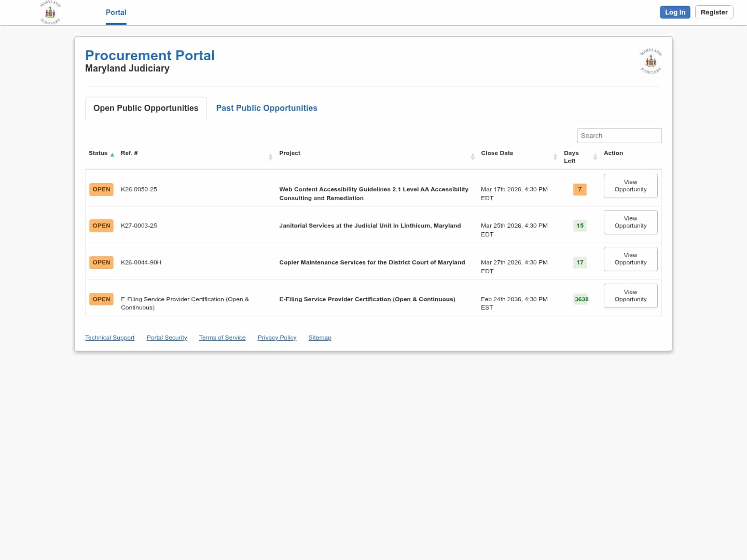Select the Open Public Opportunities tab

point(146,108)
